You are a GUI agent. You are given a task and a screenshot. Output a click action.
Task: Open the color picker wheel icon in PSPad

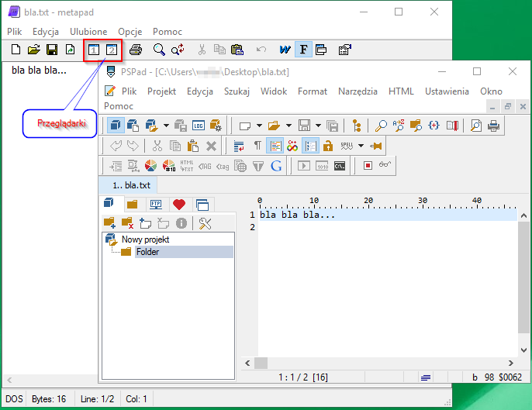pyautogui.click(x=151, y=165)
